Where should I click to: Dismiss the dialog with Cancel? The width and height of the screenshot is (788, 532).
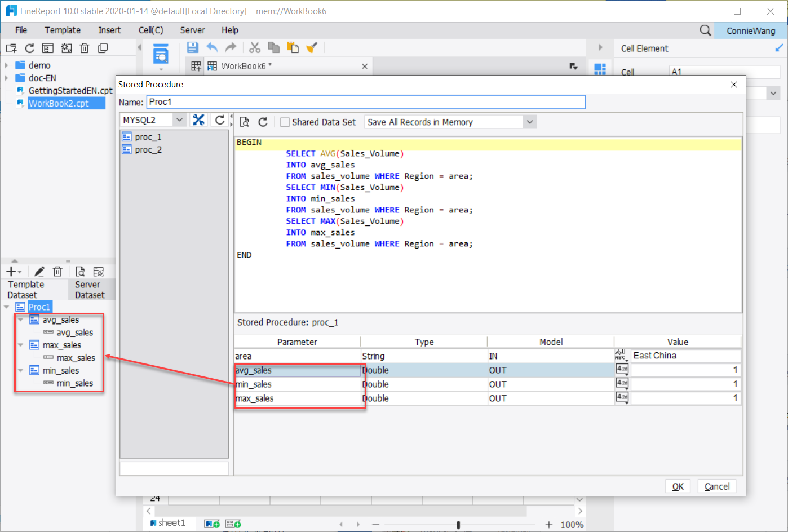pos(716,486)
